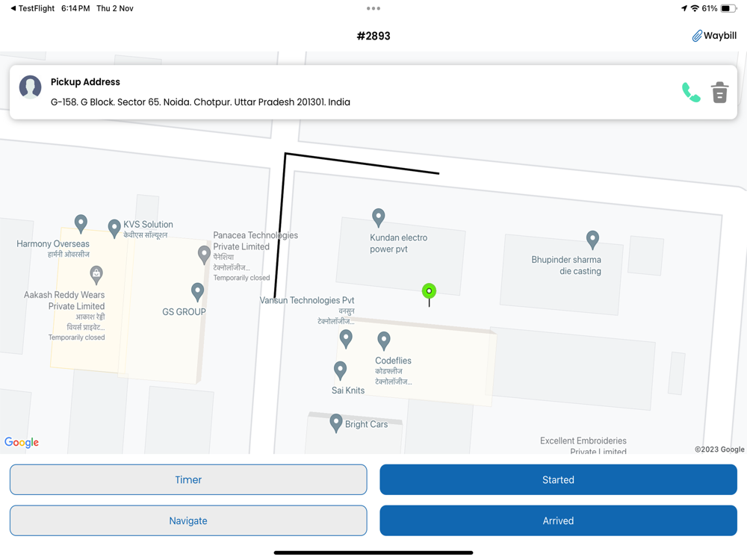Image resolution: width=747 pixels, height=560 pixels.
Task: Tap the Bhupinder sharma die casting label
Action: (x=566, y=265)
